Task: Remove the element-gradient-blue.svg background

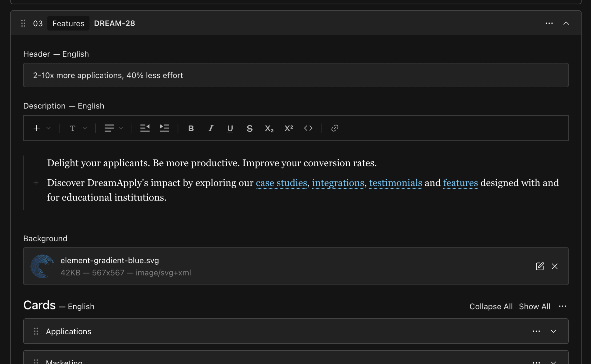Action: 555,266
